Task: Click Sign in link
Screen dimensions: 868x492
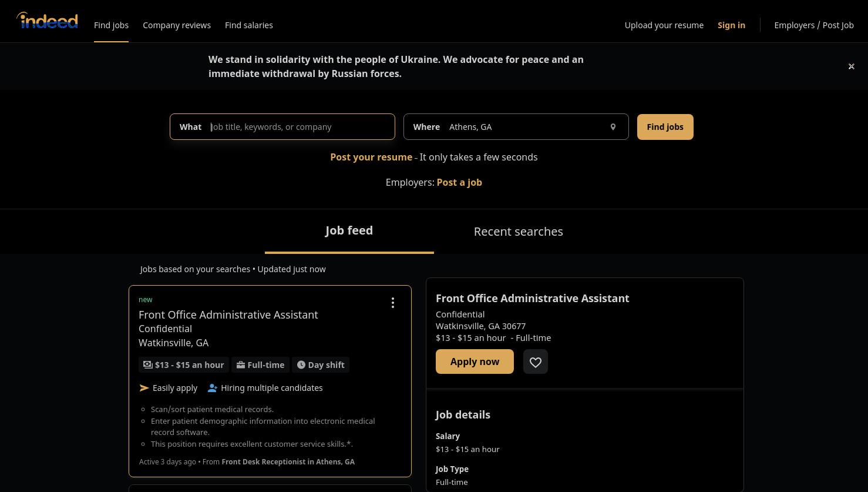Action: click(x=731, y=25)
